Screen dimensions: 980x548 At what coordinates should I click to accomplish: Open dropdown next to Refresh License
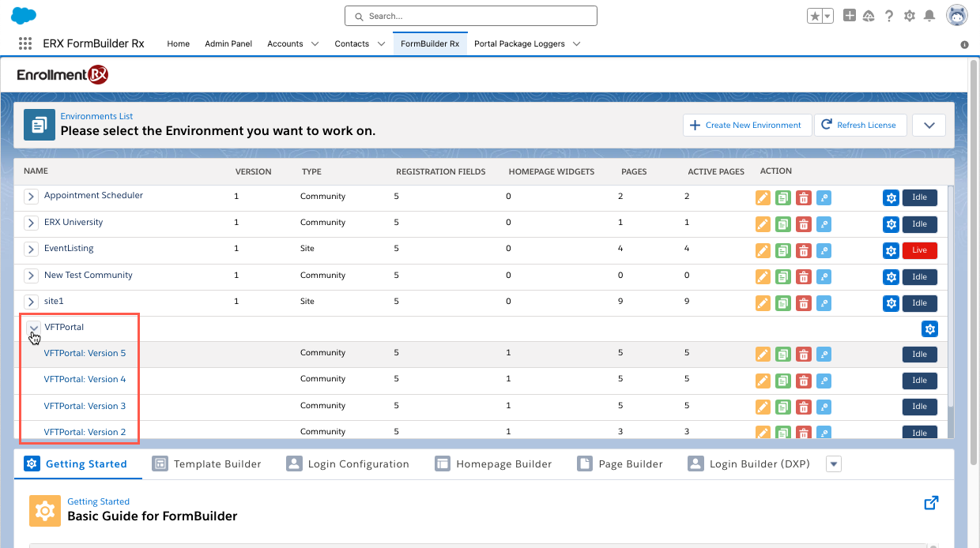(929, 125)
